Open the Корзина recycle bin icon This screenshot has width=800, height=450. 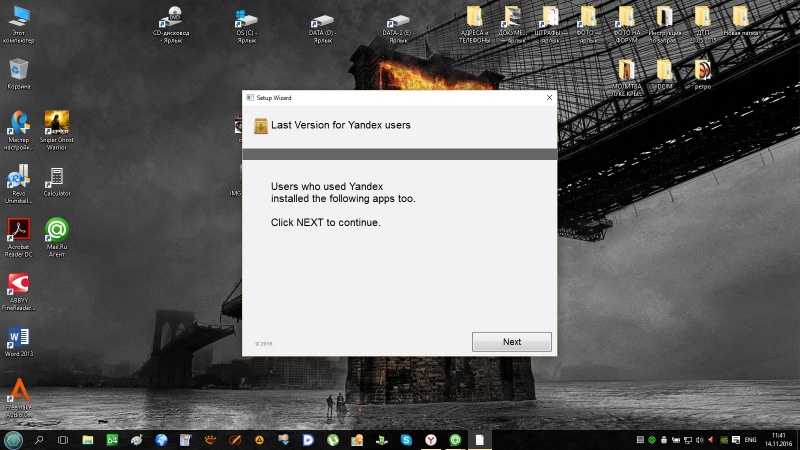pos(19,74)
